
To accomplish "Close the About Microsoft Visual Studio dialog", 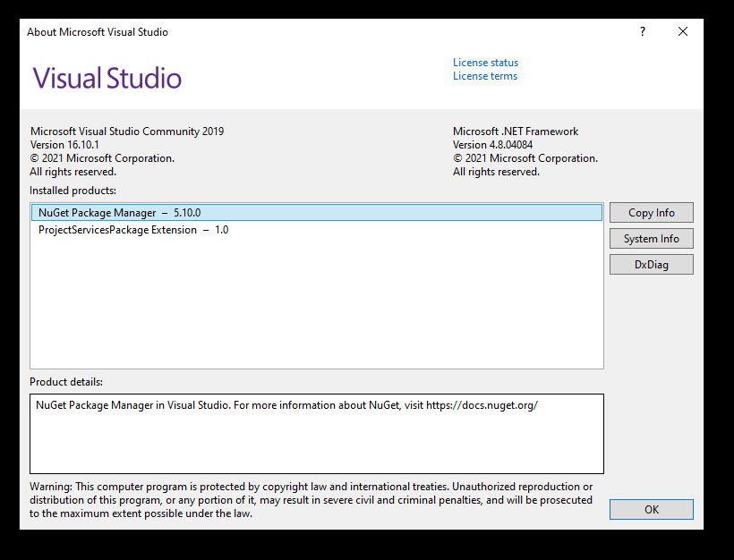I will [x=683, y=31].
